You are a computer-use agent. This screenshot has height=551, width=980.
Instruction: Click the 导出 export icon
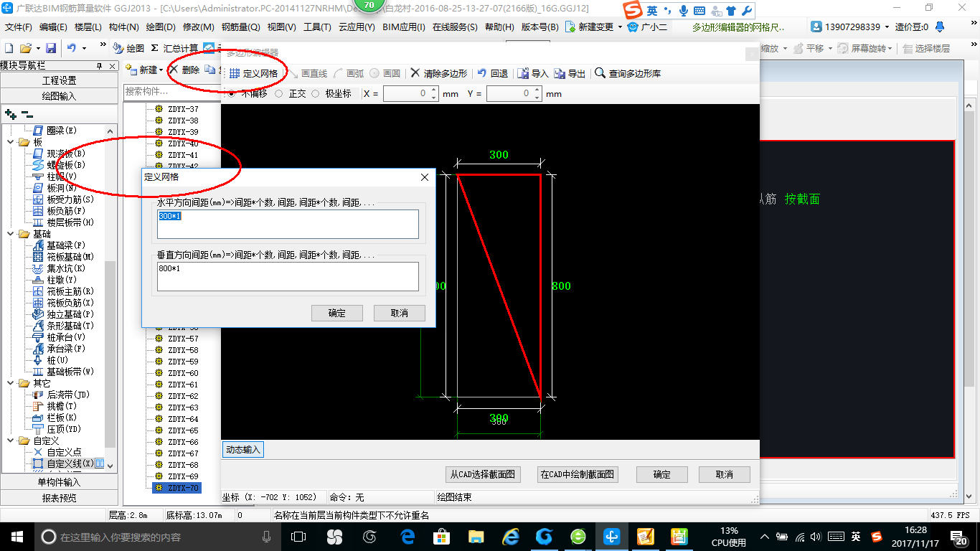coord(570,73)
